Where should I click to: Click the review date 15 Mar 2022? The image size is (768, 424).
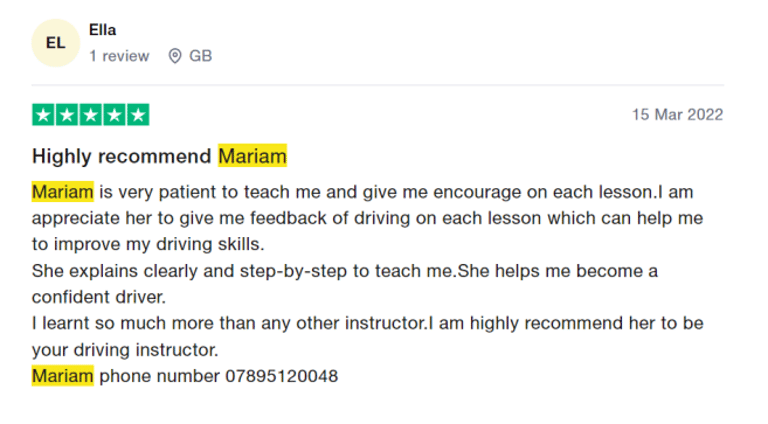(677, 115)
